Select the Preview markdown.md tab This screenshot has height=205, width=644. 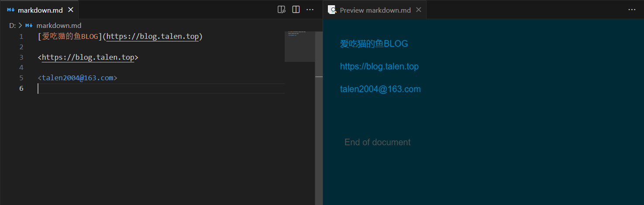click(x=375, y=10)
